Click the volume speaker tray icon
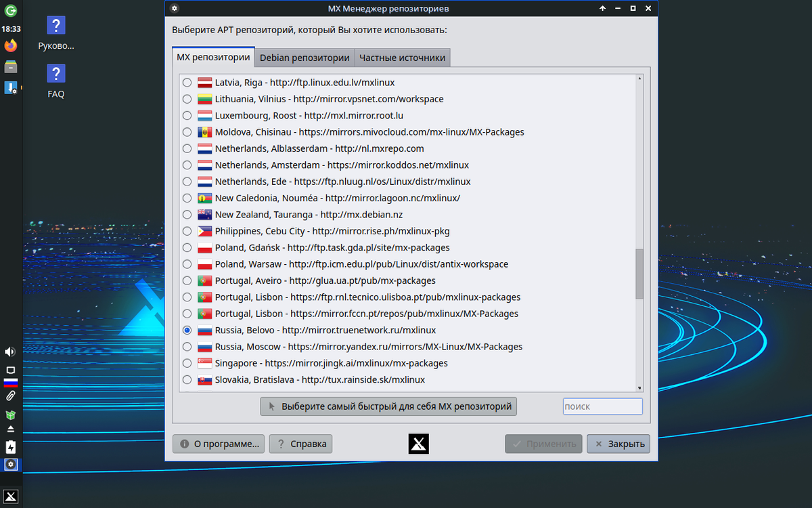Screen dimensions: 812x508 point(11,352)
